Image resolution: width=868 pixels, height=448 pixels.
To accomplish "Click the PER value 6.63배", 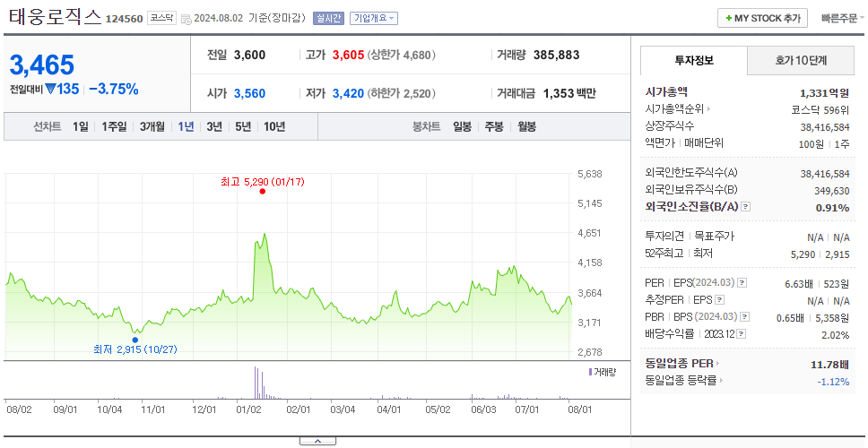I will 799,284.
